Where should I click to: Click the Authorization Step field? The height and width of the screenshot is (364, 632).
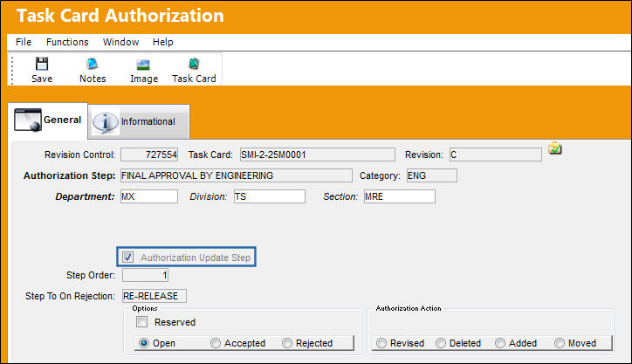coord(237,175)
